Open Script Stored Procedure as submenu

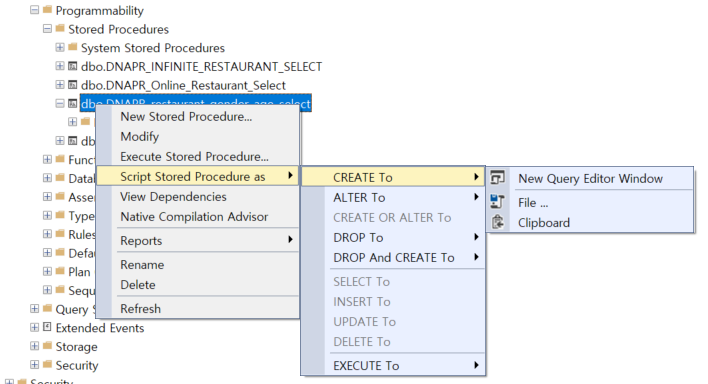[198, 176]
